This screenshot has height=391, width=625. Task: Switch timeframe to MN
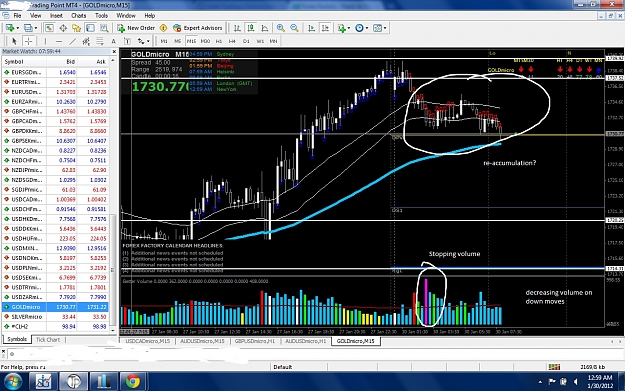pyautogui.click(x=273, y=41)
